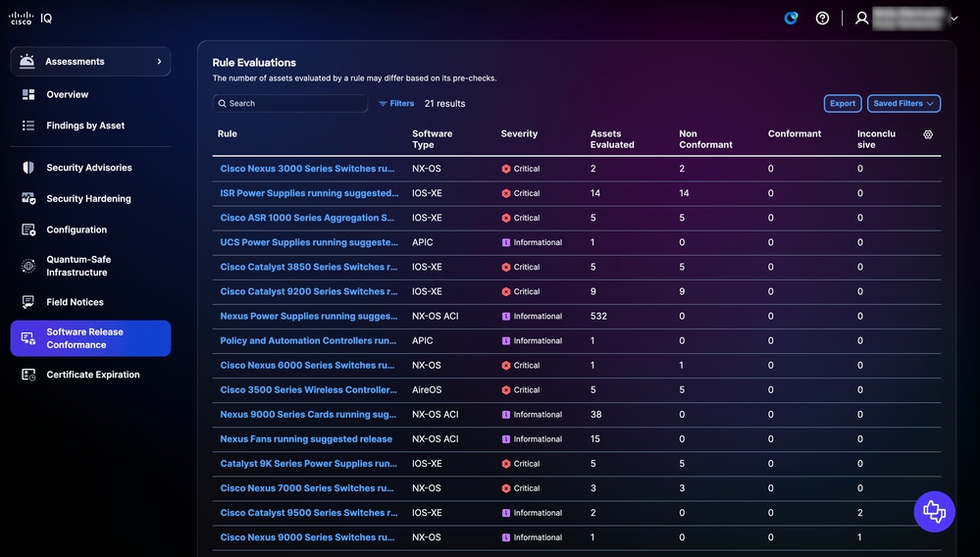Sort by the Rule column header

(228, 133)
